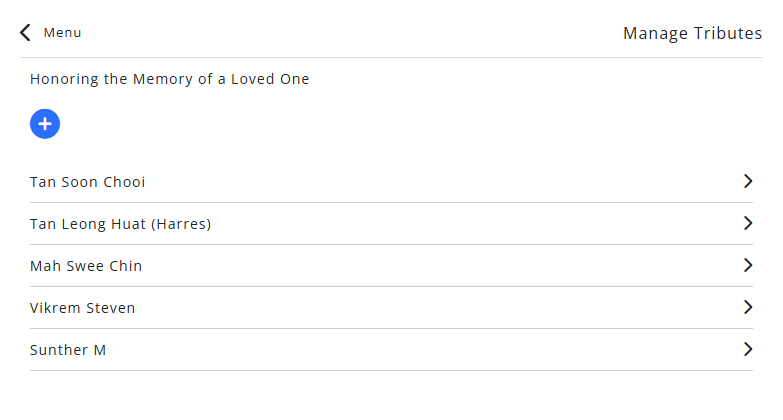Open Sunther M with its arrow icon
The height and width of the screenshot is (420, 783).
coord(747,349)
